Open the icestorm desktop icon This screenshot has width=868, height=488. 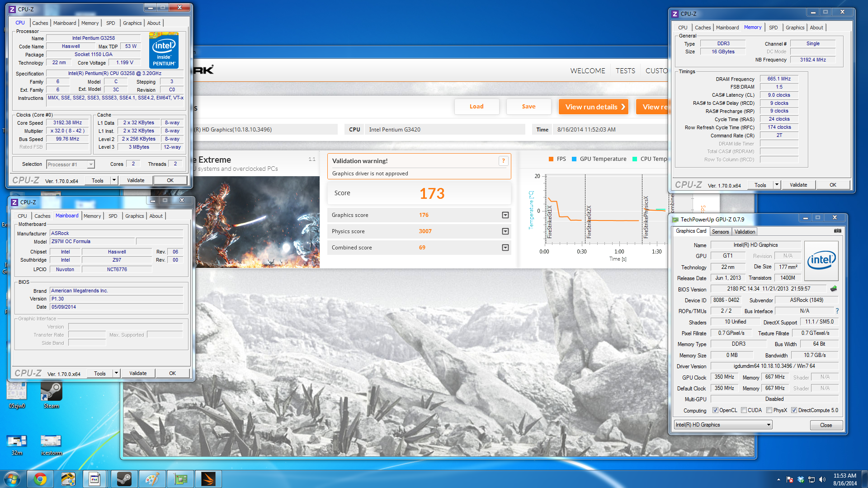point(51,445)
